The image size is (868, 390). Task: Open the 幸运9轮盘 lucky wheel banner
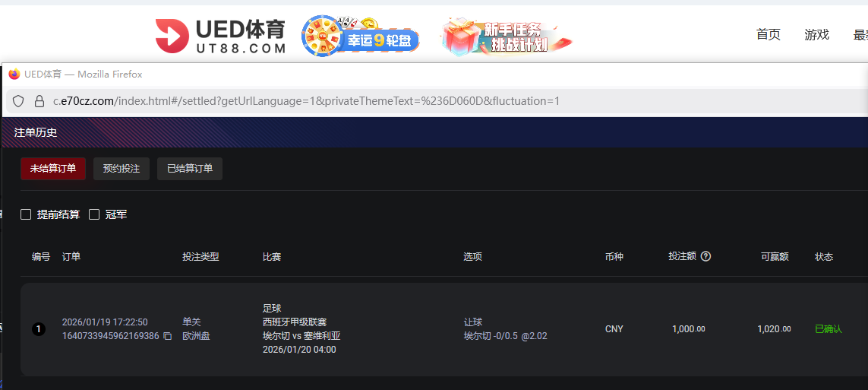360,36
